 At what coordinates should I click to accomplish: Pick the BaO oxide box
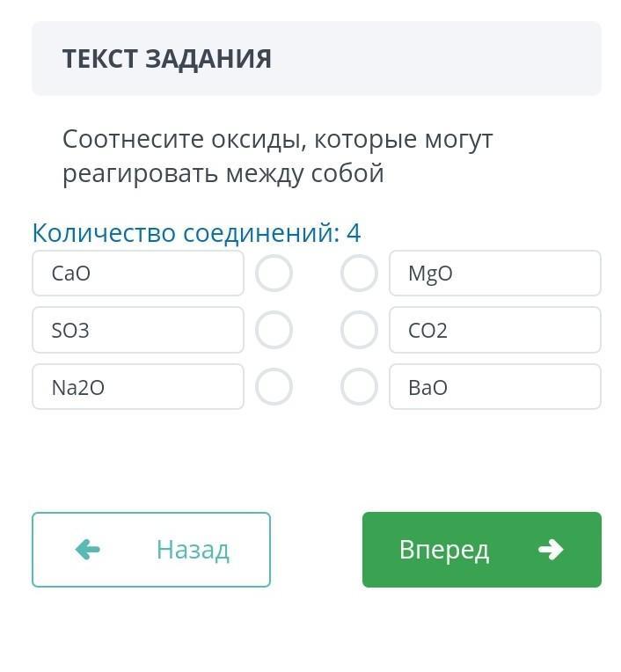[x=495, y=387]
